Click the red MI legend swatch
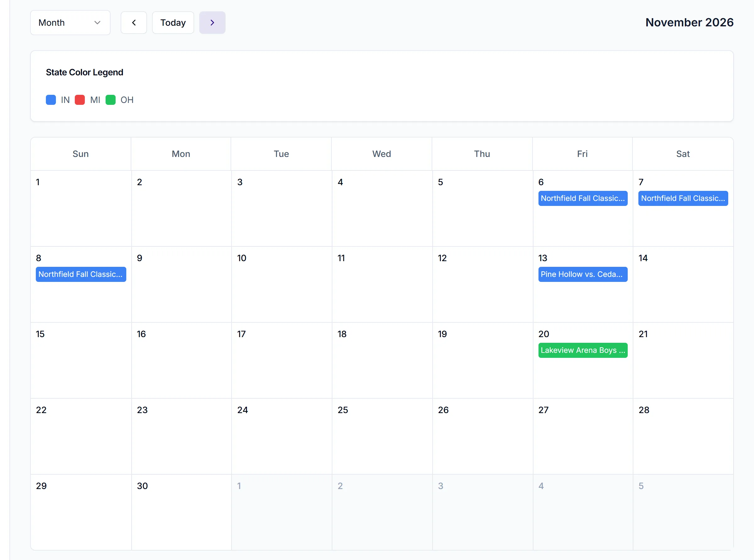754x560 pixels. click(80, 100)
